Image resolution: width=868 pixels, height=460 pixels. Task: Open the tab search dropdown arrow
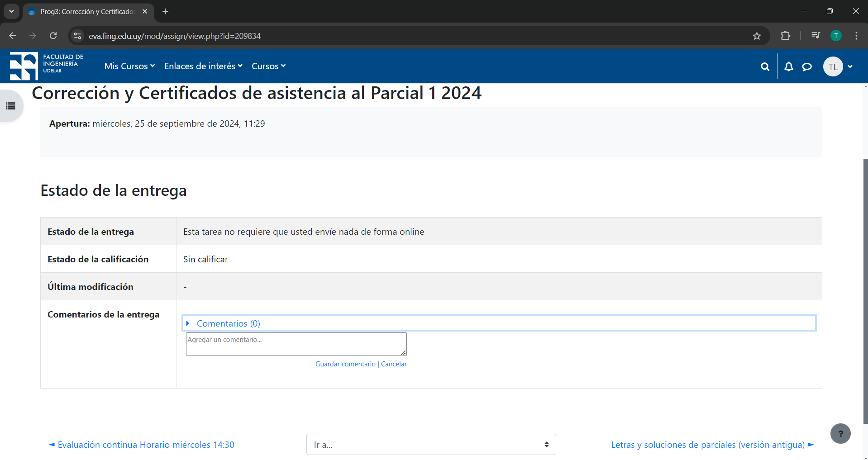point(11,11)
